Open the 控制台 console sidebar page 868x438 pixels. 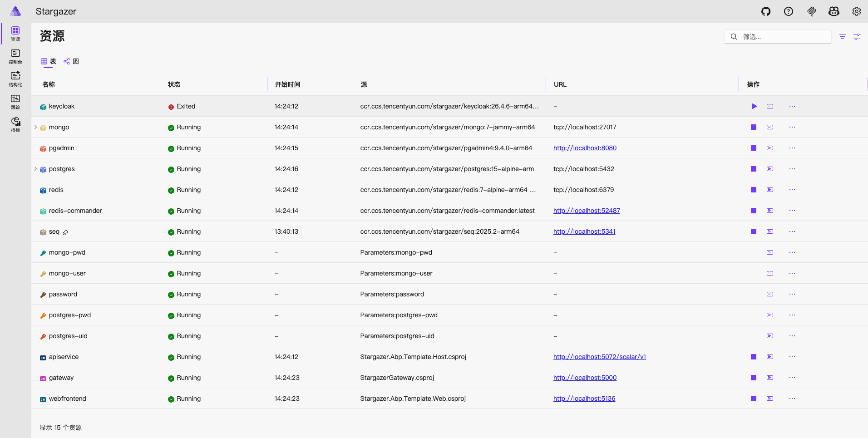15,56
